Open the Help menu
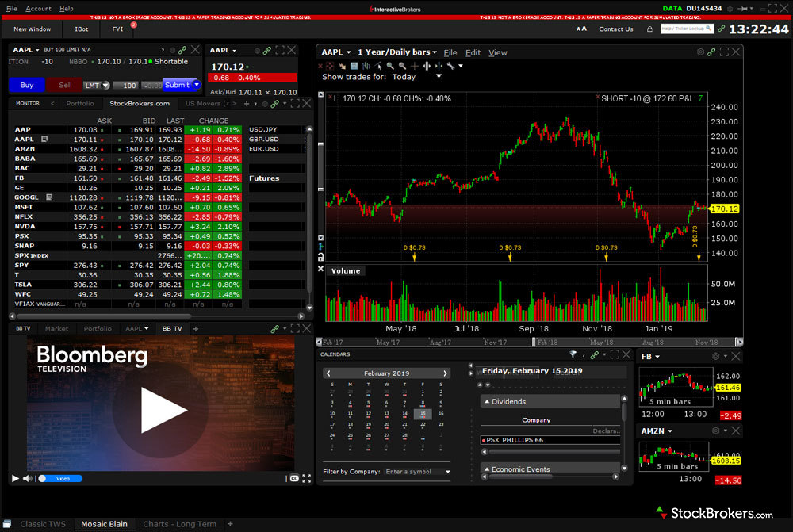The image size is (793, 532). pos(67,9)
